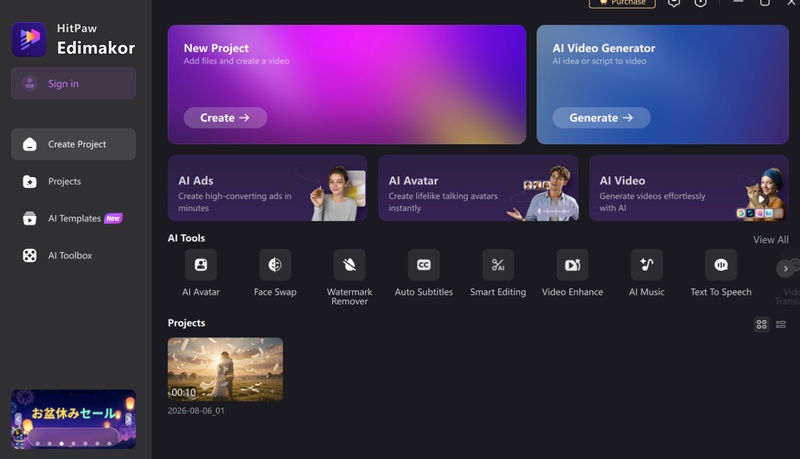Open the Watermark Remover tool
This screenshot has width=800, height=459.
(349, 265)
